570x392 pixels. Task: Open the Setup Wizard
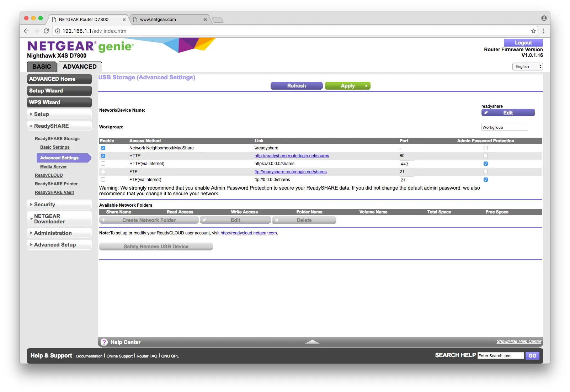coord(59,91)
